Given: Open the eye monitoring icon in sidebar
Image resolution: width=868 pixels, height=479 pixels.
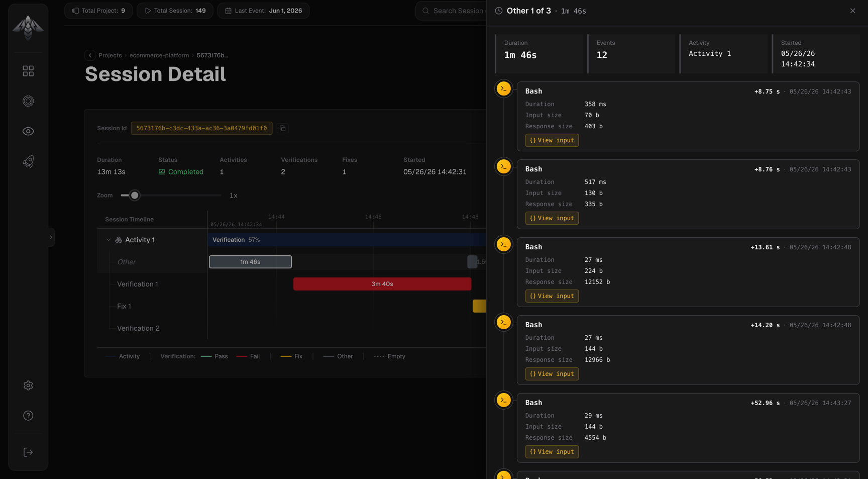Looking at the screenshot, I should (x=28, y=131).
